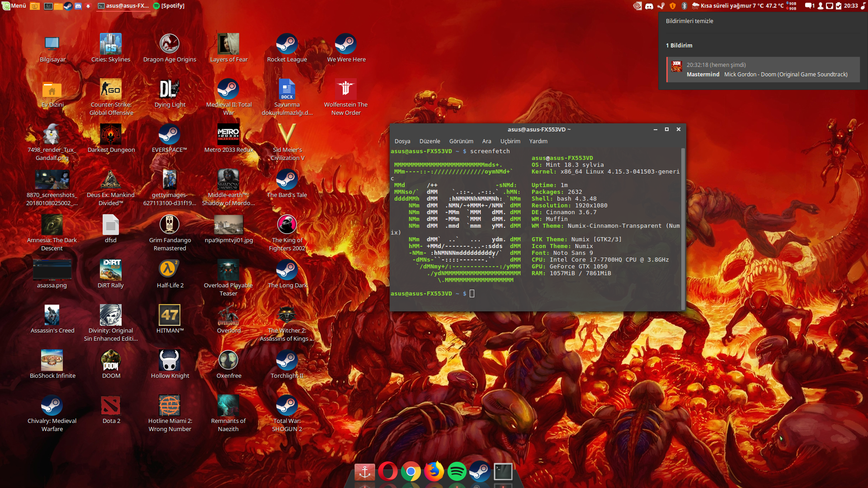Open Terminal from the dock
This screenshot has height=488, width=868.
(503, 472)
